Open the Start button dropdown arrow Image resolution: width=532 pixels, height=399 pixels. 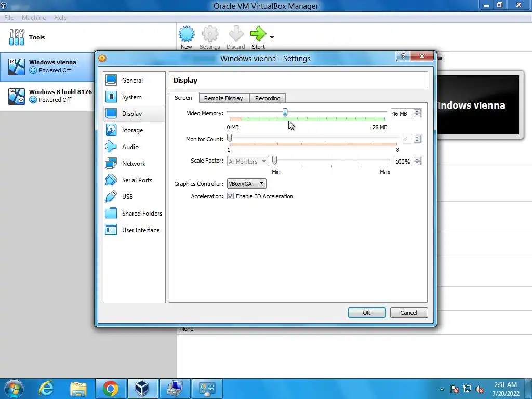pyautogui.click(x=272, y=37)
